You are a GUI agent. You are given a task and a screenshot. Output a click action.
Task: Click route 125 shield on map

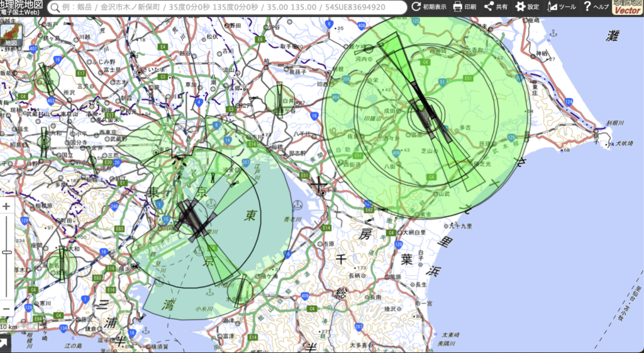(x=416, y=21)
